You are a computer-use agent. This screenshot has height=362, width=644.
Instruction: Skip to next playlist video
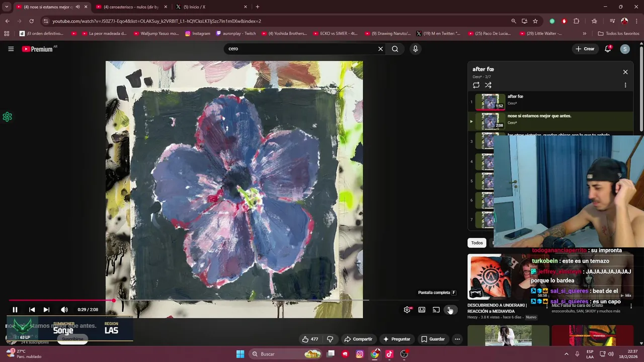[x=46, y=310]
